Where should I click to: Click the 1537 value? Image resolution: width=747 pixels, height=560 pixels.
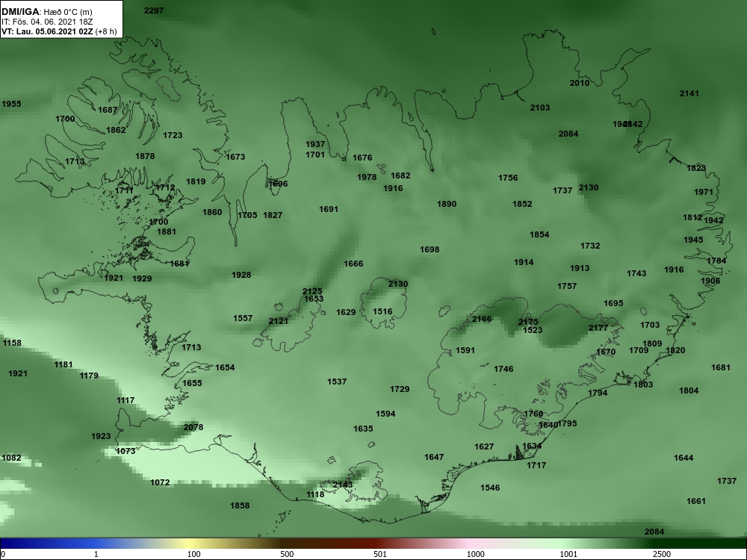coord(337,382)
